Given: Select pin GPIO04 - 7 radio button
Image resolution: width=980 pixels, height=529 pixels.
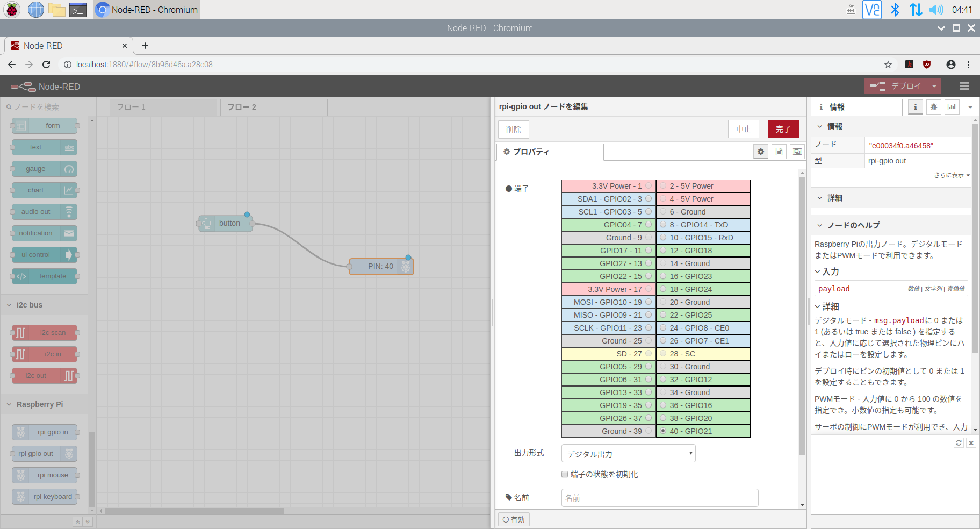Looking at the screenshot, I should [x=648, y=225].
